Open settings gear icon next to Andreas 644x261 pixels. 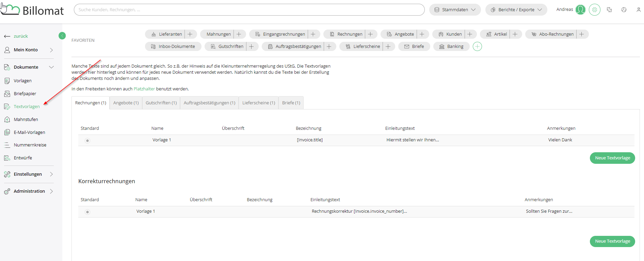coord(595,10)
